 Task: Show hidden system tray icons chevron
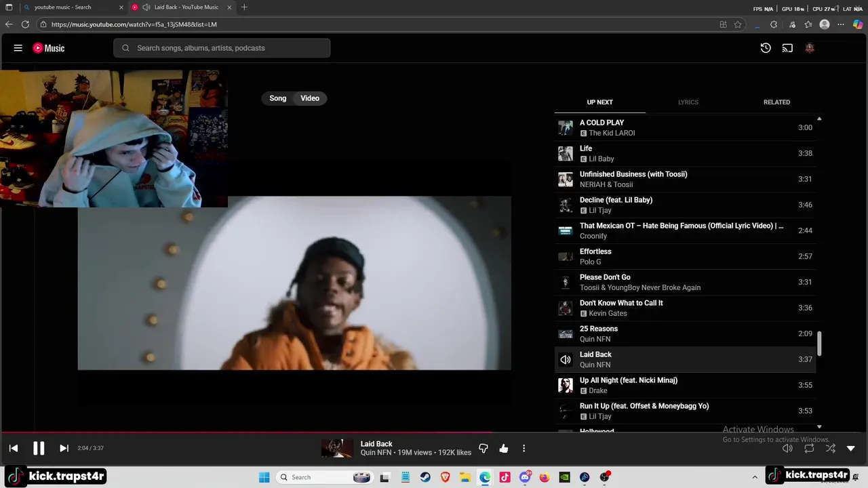click(x=755, y=477)
